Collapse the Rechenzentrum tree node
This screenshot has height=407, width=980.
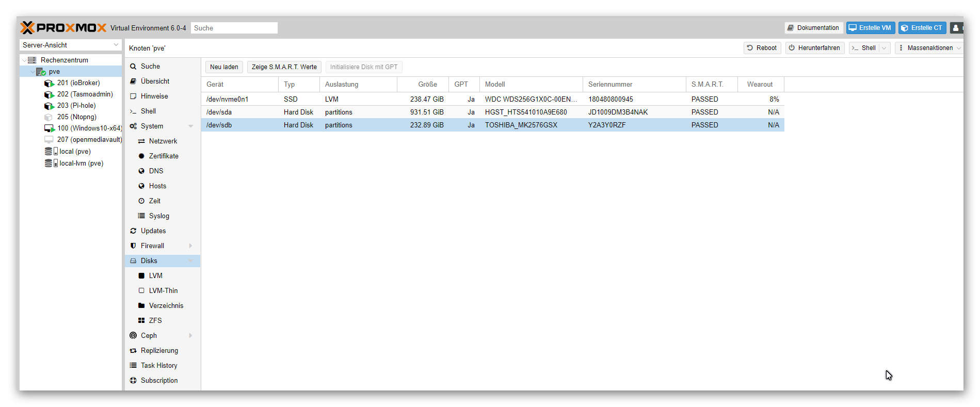tap(24, 60)
